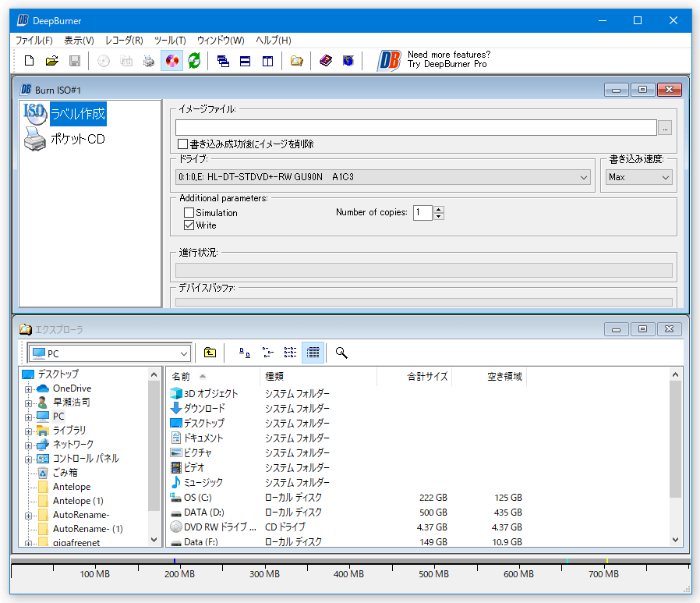Minimize the エクスプローラ child window
Image resolution: width=700 pixels, height=603 pixels.
(x=616, y=330)
